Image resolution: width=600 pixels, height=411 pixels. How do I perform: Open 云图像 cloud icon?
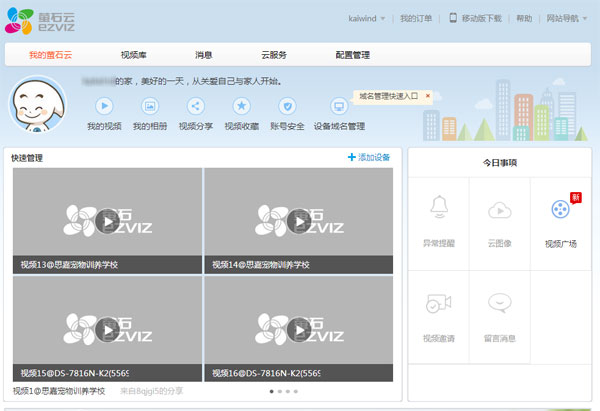pos(500,210)
